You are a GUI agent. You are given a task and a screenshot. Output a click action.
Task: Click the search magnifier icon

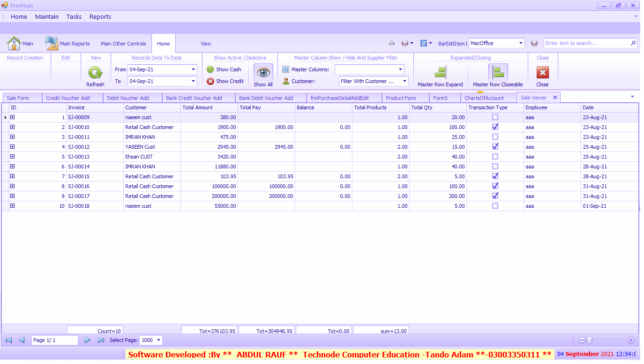point(633,43)
